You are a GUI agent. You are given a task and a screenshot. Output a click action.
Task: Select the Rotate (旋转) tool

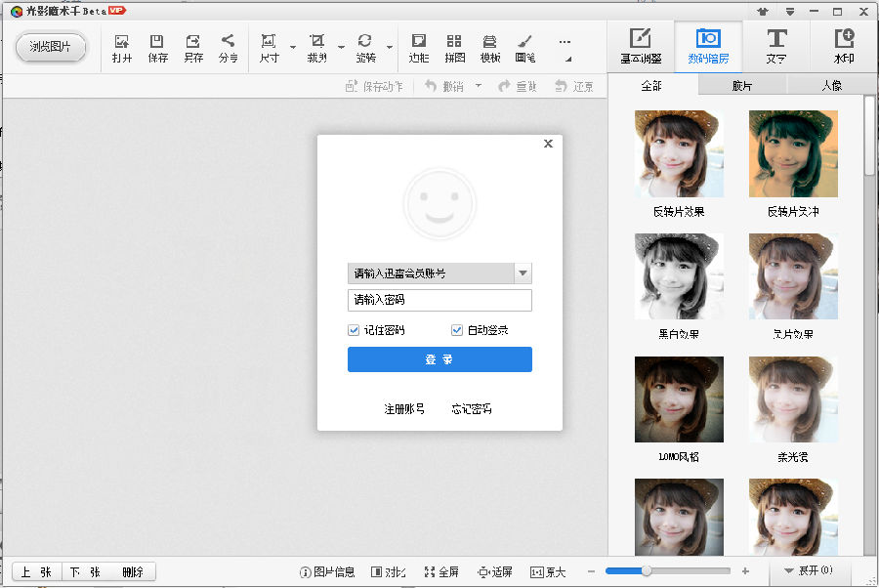(366, 47)
